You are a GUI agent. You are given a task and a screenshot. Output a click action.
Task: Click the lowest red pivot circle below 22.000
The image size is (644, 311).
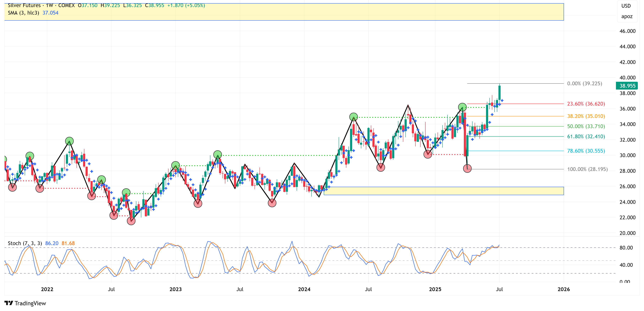coord(131,221)
